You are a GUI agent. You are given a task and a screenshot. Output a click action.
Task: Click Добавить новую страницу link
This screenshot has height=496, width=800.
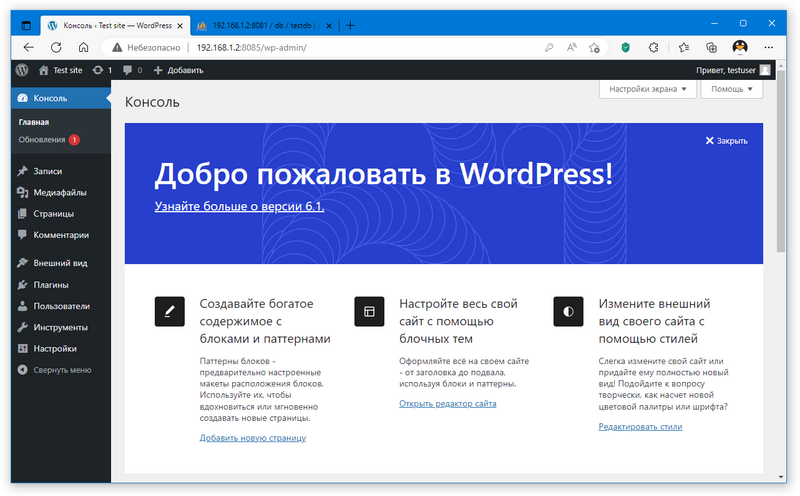click(x=253, y=437)
